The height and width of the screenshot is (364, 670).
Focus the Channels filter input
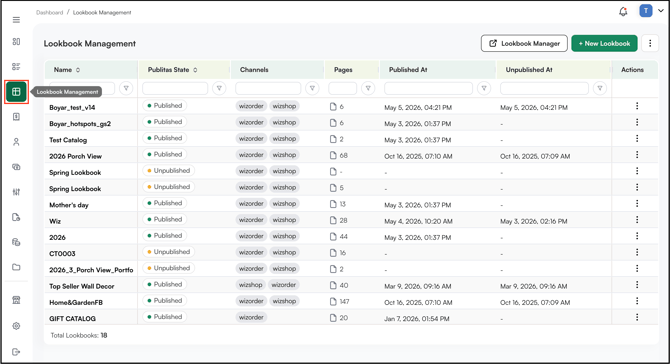pos(268,88)
